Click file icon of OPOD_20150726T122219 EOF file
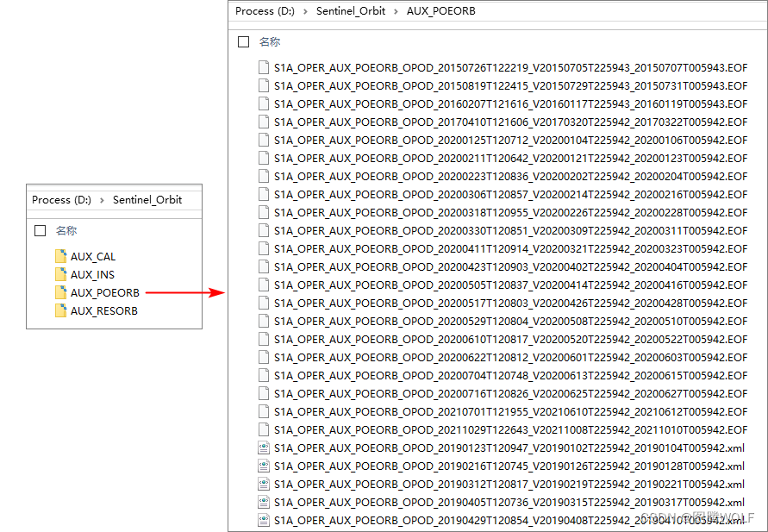 [264, 67]
